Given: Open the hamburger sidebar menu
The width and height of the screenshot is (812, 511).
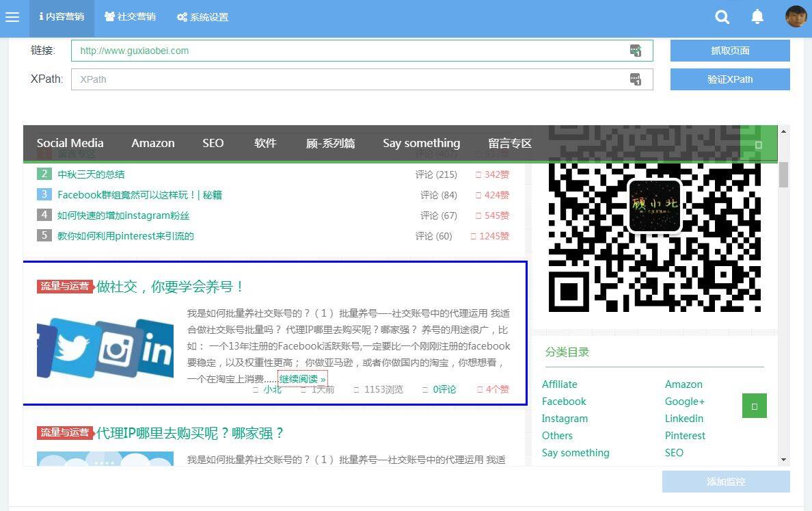Looking at the screenshot, I should (12, 17).
